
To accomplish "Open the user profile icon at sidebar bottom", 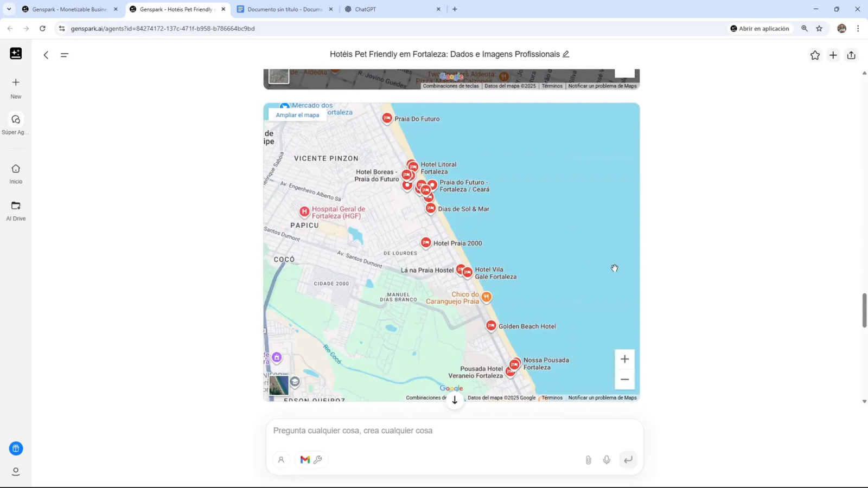I will [16, 472].
